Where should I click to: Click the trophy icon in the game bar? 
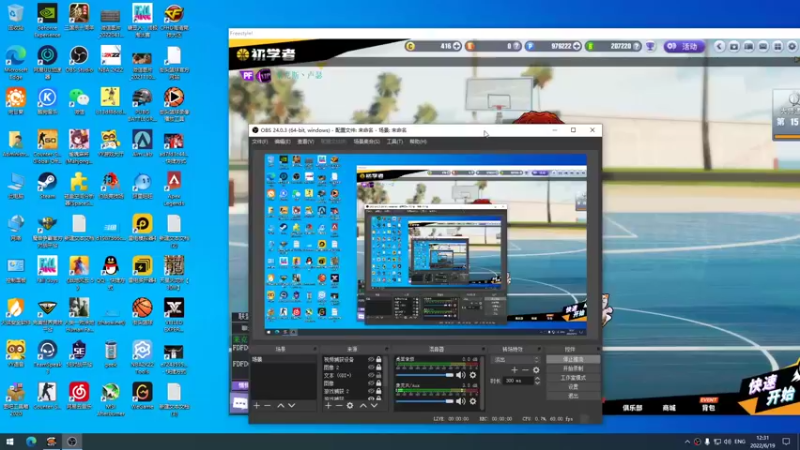click(x=650, y=46)
